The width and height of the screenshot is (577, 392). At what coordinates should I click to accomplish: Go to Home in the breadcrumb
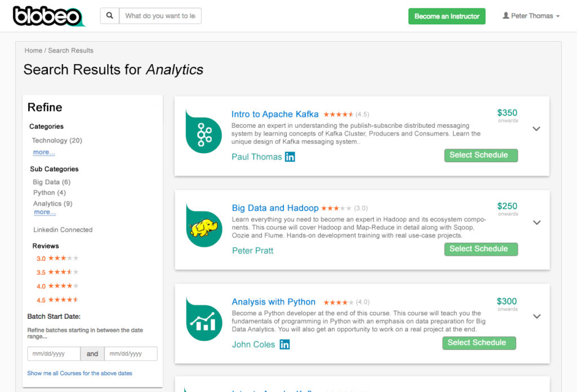33,51
